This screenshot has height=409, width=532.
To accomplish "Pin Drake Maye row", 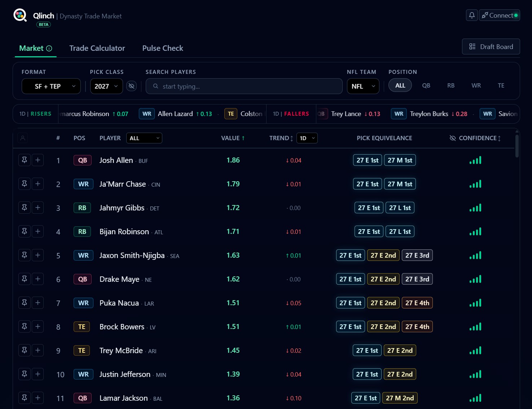I will click(25, 279).
